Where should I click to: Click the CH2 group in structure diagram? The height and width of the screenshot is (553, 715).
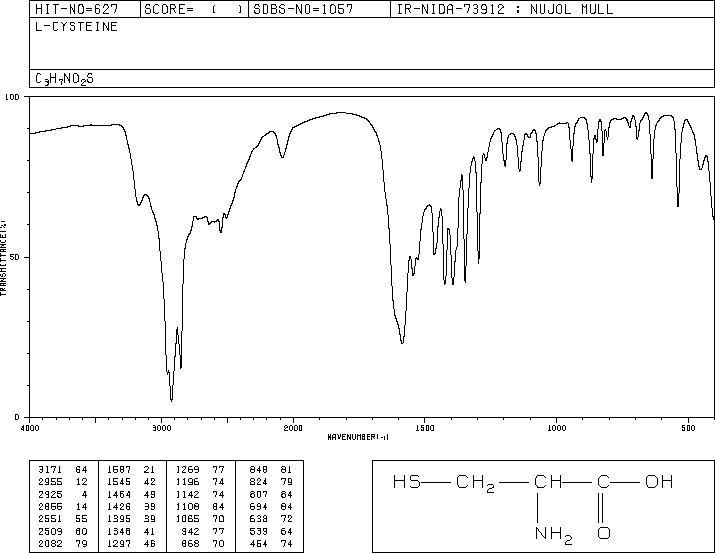click(x=475, y=483)
